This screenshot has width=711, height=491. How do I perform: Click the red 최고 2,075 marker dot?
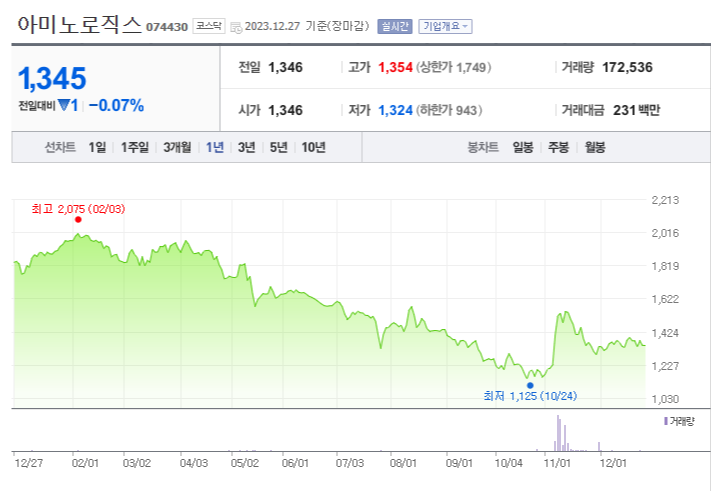pos(78,219)
